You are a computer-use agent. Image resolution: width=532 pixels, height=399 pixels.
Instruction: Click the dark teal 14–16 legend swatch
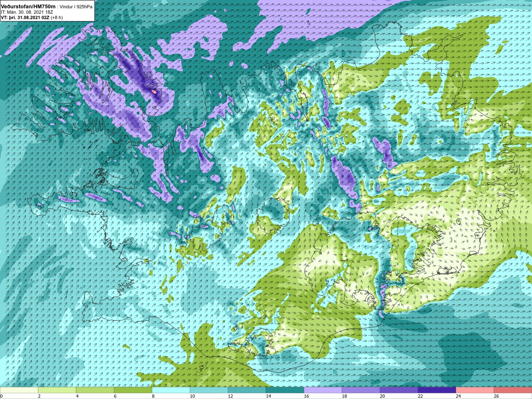pos(285,390)
